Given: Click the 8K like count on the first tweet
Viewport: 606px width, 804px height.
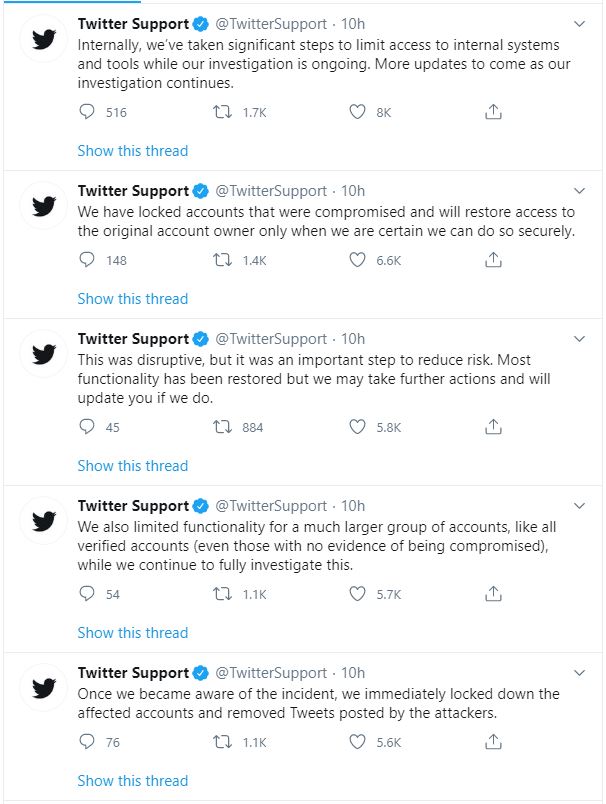Looking at the screenshot, I should tap(382, 113).
